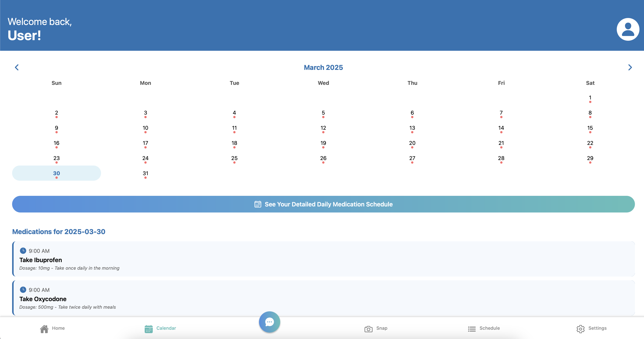Click the Calendar icon in the bottom bar

click(x=149, y=329)
